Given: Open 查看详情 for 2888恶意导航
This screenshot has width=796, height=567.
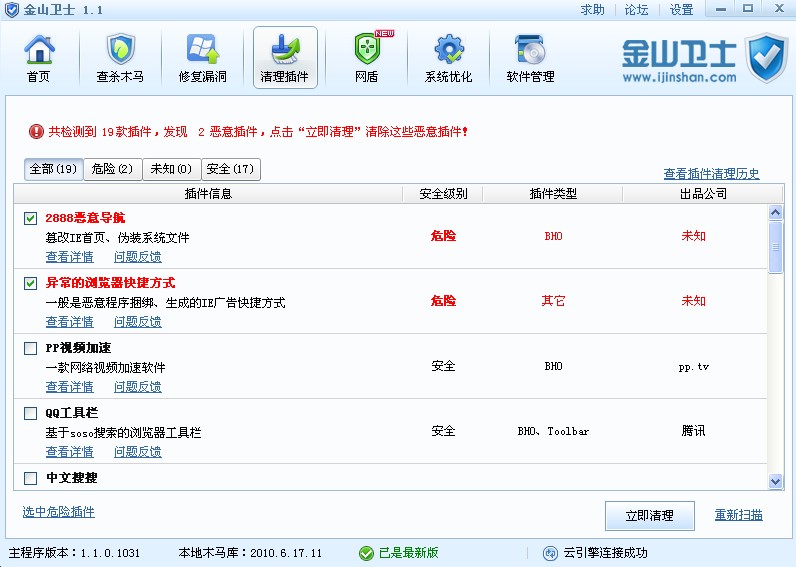Looking at the screenshot, I should tap(70, 257).
